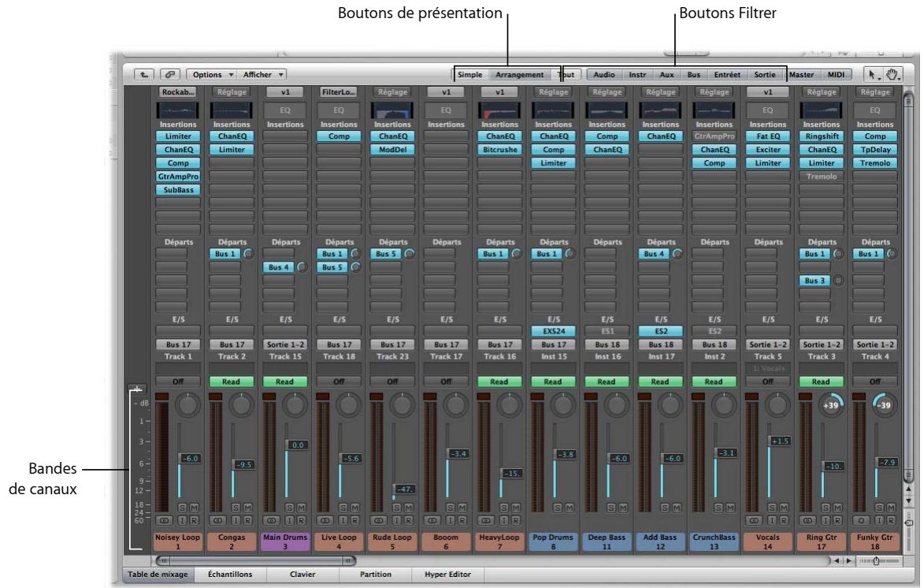The height and width of the screenshot is (588, 924).
Task: Click the Bus 4 send knob on Main Drums
Action: (302, 267)
